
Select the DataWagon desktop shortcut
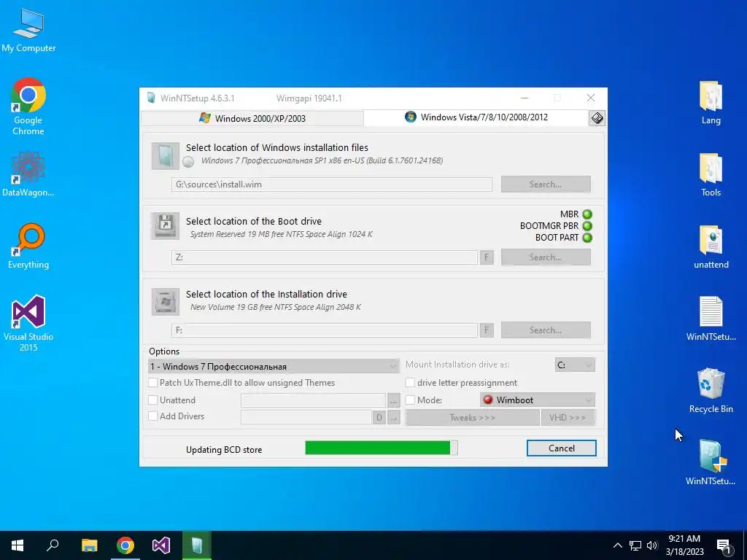point(28,174)
